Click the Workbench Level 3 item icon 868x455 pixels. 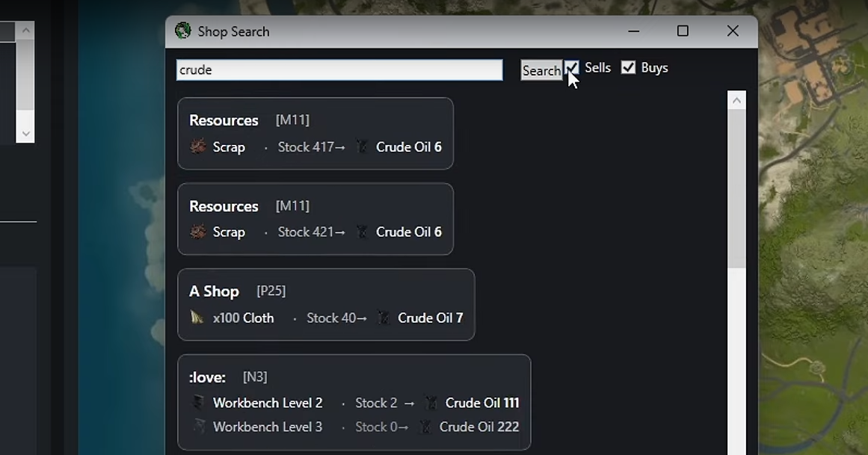[198, 426]
